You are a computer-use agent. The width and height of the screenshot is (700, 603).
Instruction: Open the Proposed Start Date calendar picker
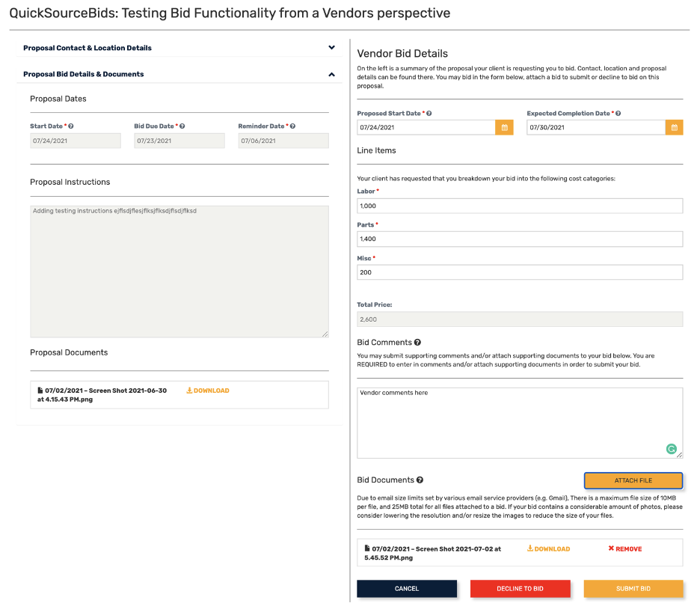(504, 127)
